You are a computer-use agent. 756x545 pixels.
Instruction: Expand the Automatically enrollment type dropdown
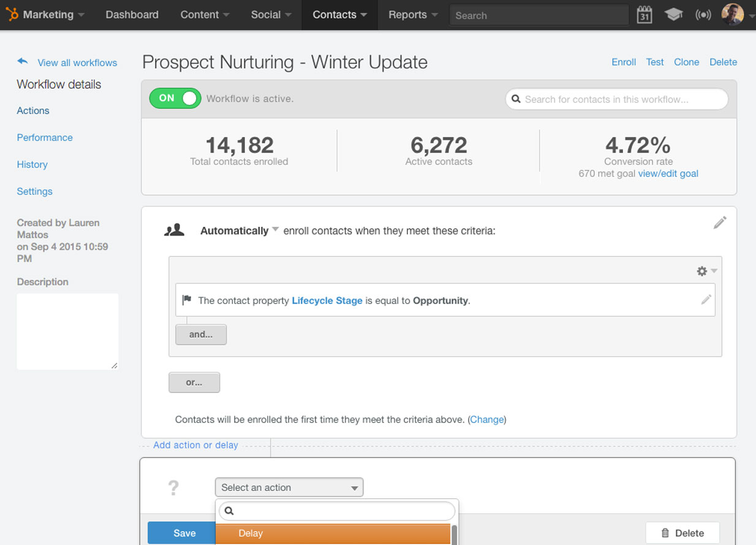(x=240, y=231)
